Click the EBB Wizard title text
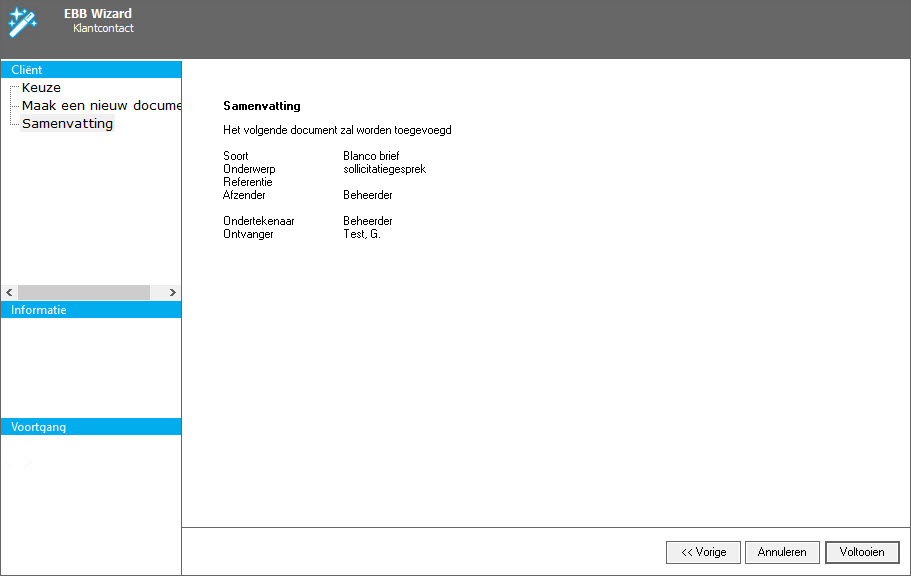 (98, 14)
